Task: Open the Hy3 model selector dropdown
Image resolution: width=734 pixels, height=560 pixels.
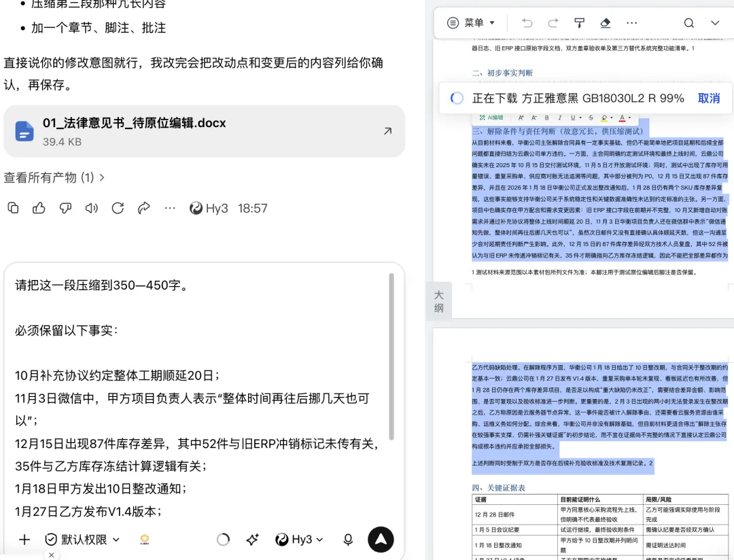Action: [x=300, y=540]
